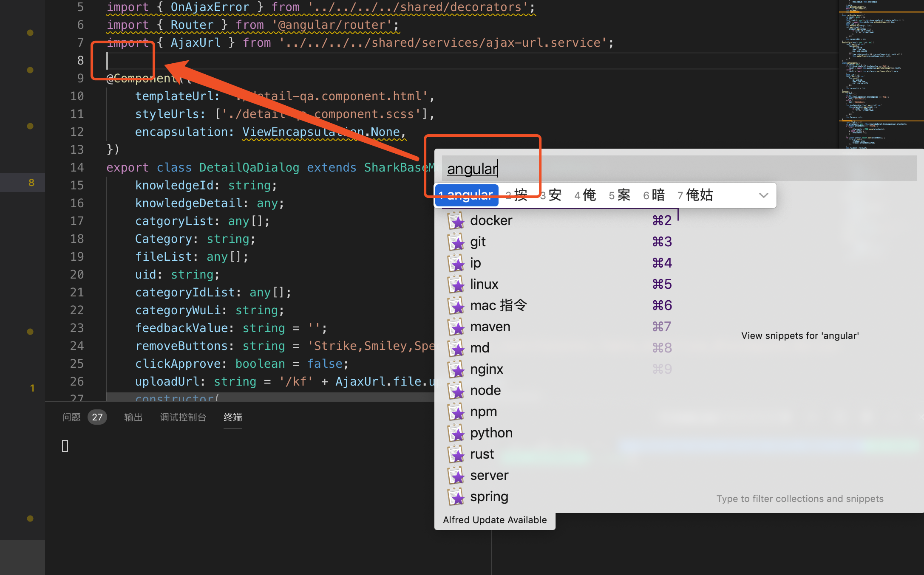Select the npm snippets icon
The height and width of the screenshot is (575, 924).
(456, 412)
